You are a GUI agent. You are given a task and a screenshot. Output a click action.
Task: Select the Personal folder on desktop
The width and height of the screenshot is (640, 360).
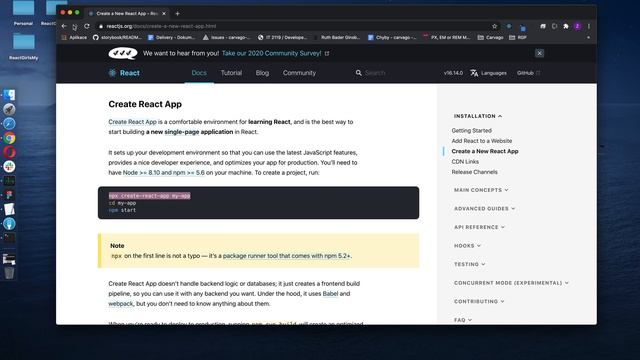point(23,13)
